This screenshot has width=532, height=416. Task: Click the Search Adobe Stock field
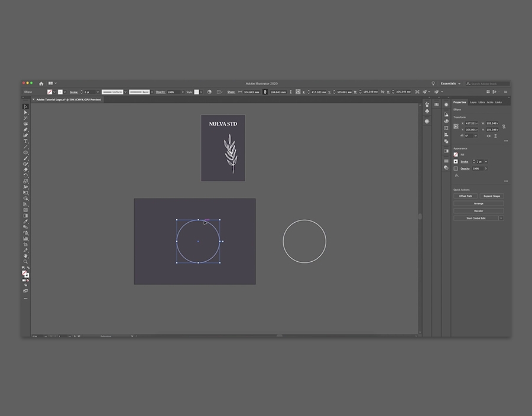coord(488,83)
